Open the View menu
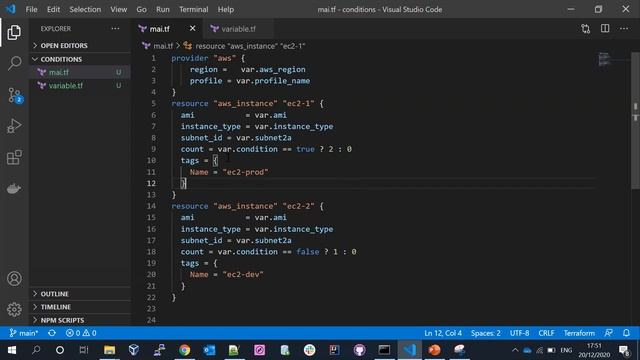 (x=118, y=9)
